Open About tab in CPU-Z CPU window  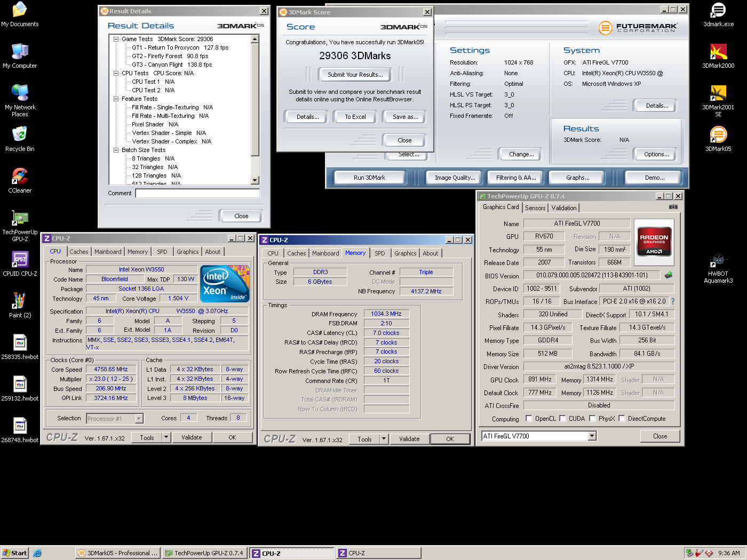pyautogui.click(x=213, y=252)
